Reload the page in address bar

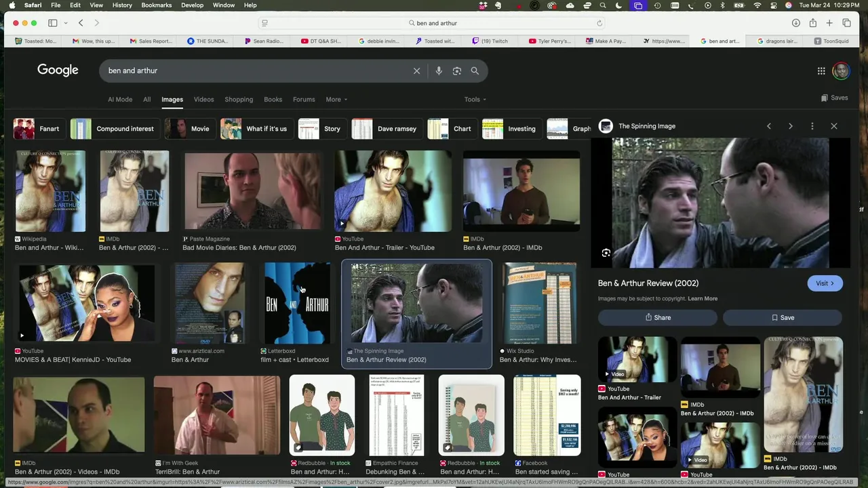pyautogui.click(x=599, y=23)
